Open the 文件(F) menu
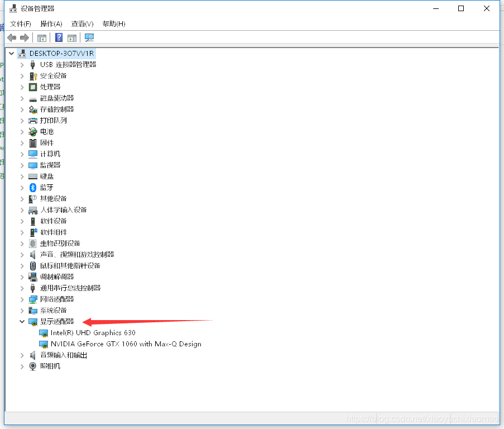Image resolution: width=504 pixels, height=429 pixels. point(21,24)
